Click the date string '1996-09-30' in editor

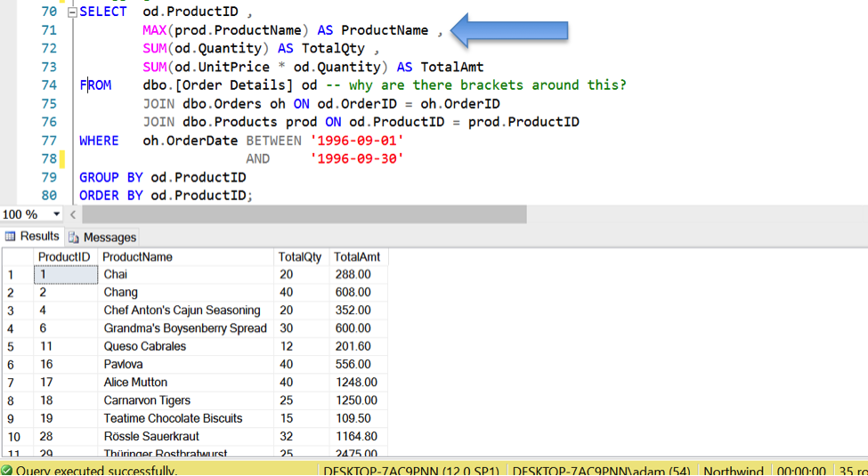(x=357, y=159)
